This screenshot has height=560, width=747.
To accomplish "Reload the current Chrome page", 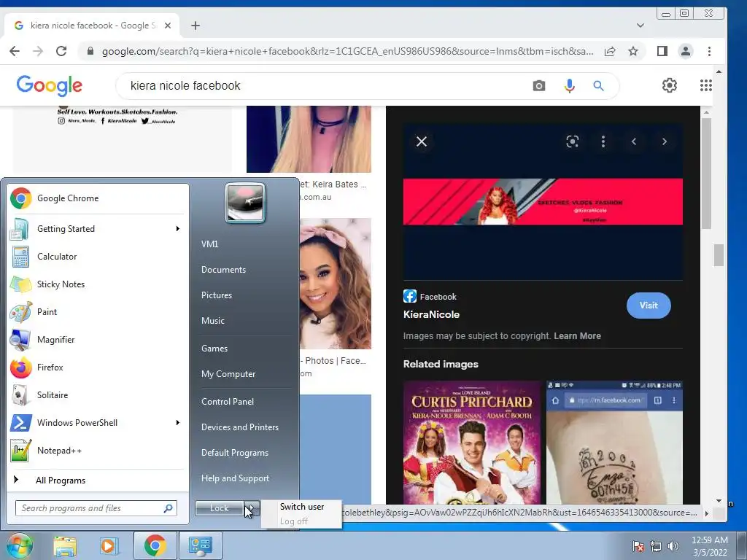I will [x=61, y=51].
